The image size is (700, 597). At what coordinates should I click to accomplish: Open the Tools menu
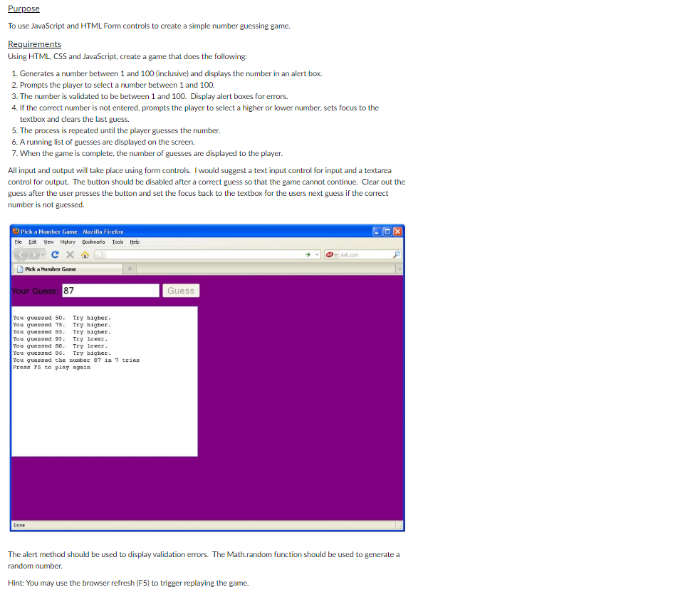click(117, 242)
